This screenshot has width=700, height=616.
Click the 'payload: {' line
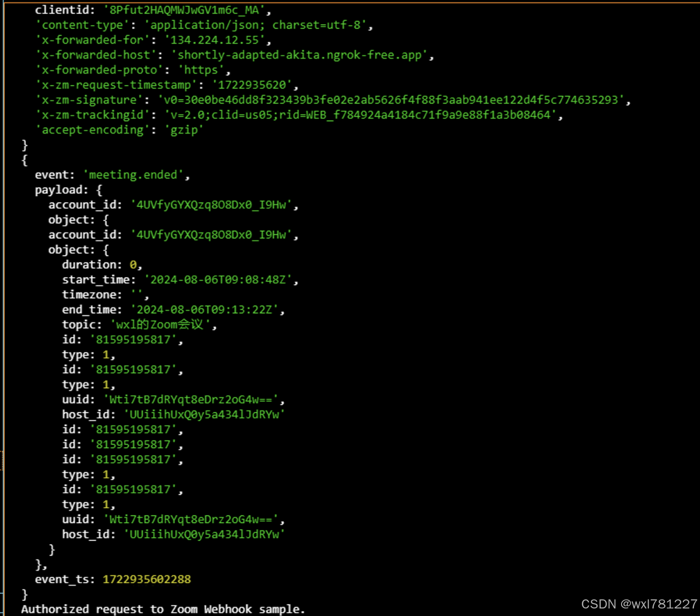tap(68, 190)
